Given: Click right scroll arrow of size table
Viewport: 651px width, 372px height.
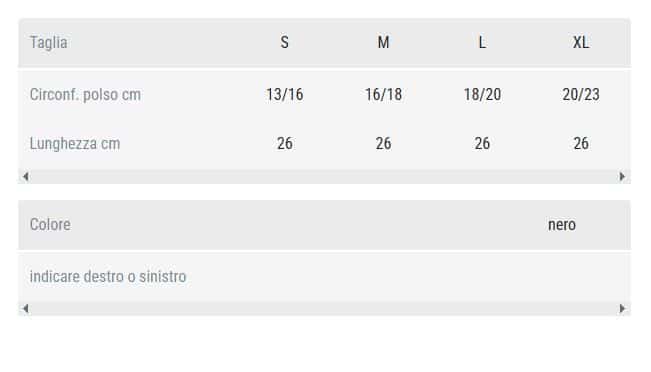Looking at the screenshot, I should point(622,176).
